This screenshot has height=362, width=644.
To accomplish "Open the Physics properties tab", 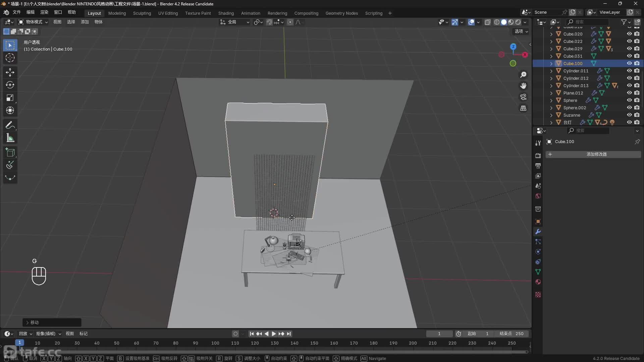I will coord(538,252).
